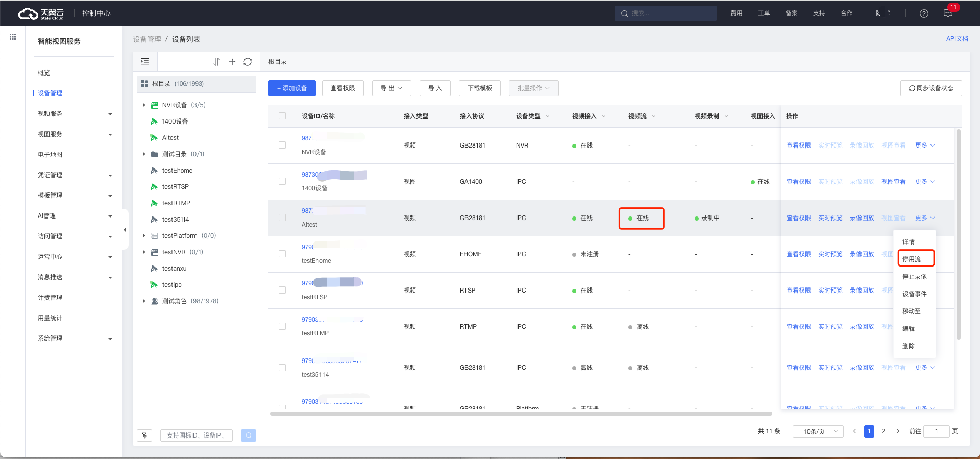This screenshot has width=980, height=459.
Task: Check the testEhome row checkbox
Action: coord(282,254)
